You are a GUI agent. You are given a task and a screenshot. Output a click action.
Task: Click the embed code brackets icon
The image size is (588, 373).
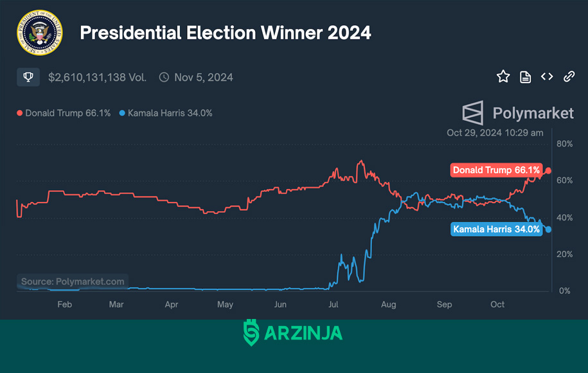tap(547, 77)
